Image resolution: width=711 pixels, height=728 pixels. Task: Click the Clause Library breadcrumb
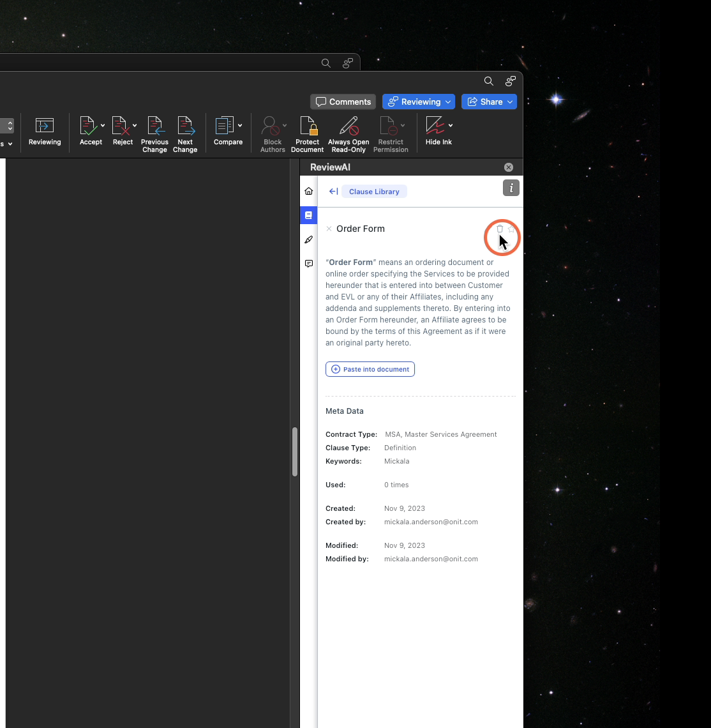374,192
